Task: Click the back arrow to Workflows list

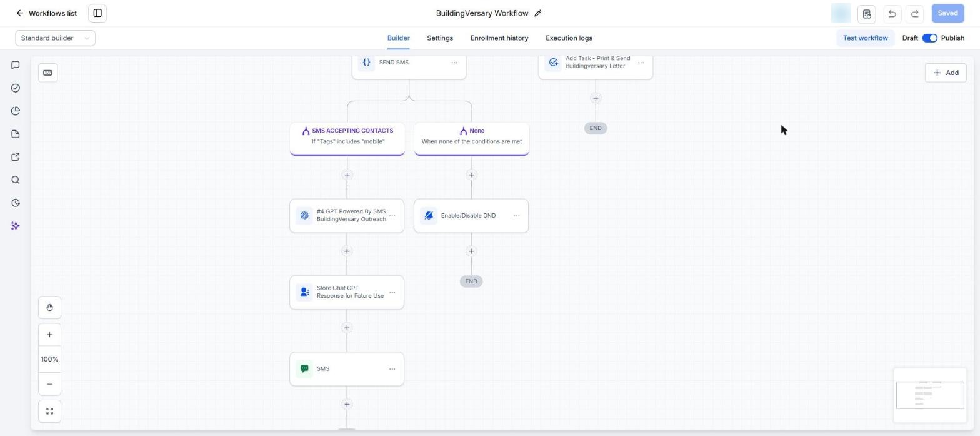Action: [x=20, y=13]
